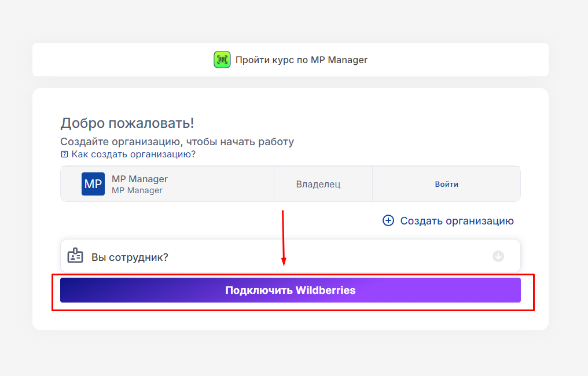Image resolution: width=588 pixels, height=376 pixels.
Task: Select the MP Manager organization name
Action: [139, 179]
